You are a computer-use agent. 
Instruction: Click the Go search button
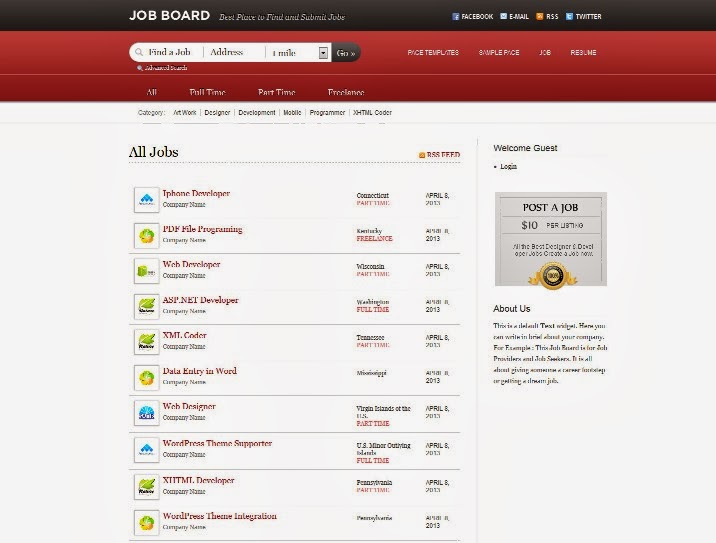click(x=346, y=53)
